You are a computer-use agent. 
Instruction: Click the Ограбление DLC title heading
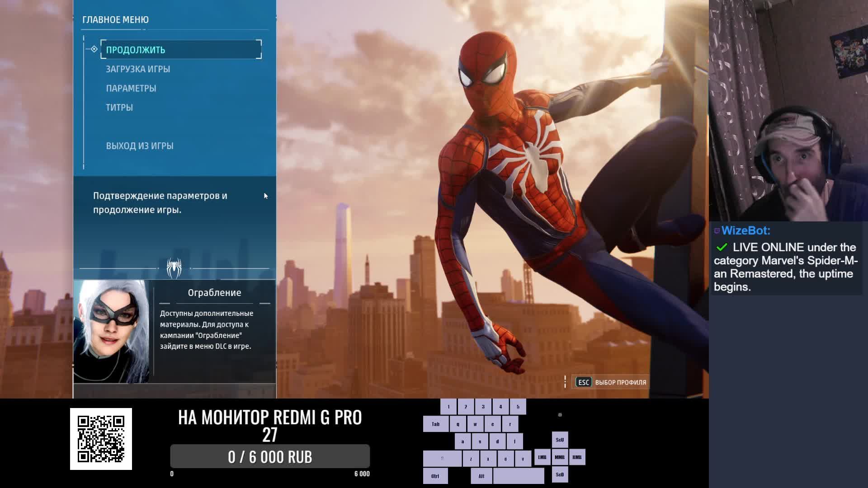(214, 293)
